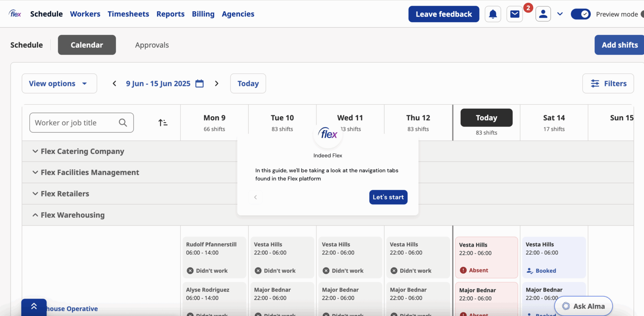644x316 pixels.
Task: Open the user profile icon
Action: 543,14
